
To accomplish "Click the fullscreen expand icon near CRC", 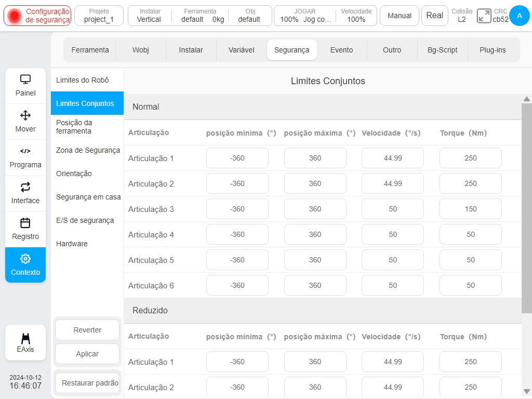I will [484, 16].
